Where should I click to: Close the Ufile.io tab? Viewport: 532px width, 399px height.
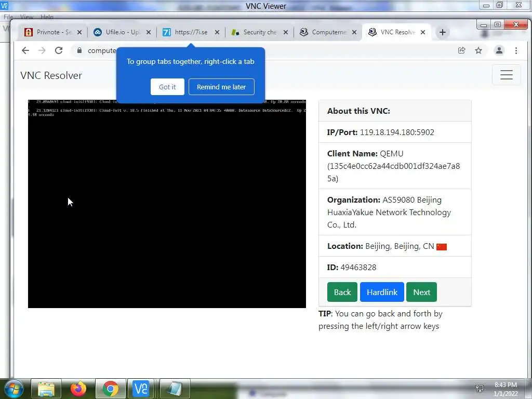click(x=149, y=32)
